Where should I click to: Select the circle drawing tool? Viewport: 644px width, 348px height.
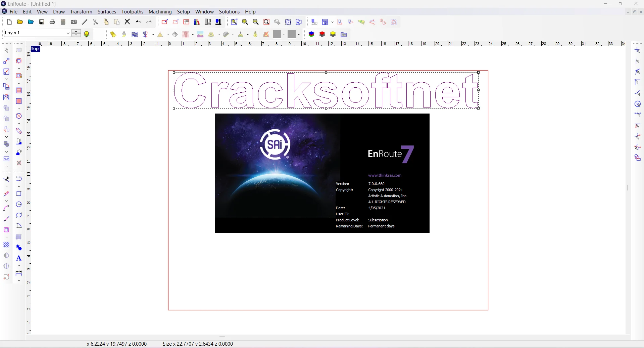19,205
